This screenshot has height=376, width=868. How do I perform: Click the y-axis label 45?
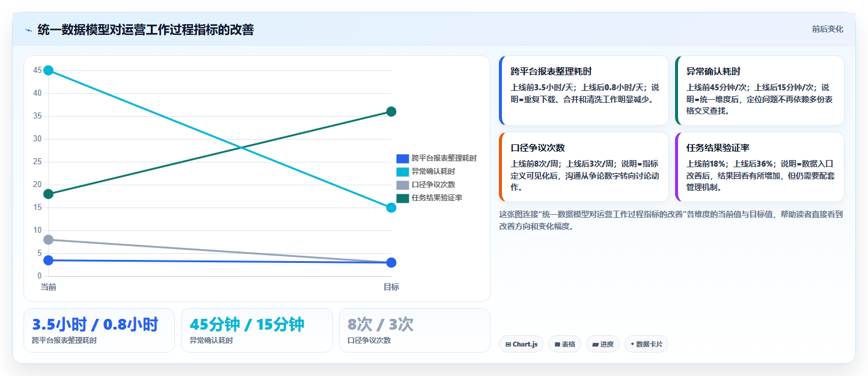click(x=37, y=70)
